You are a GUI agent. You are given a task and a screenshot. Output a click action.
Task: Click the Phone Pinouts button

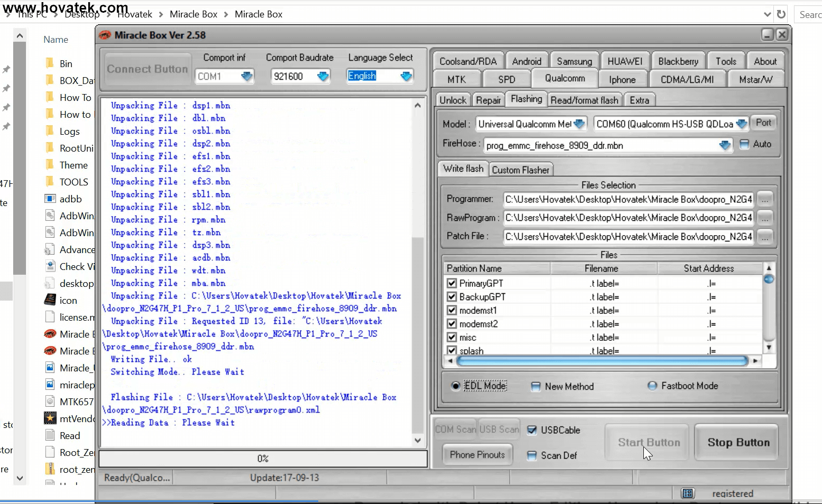tap(477, 455)
